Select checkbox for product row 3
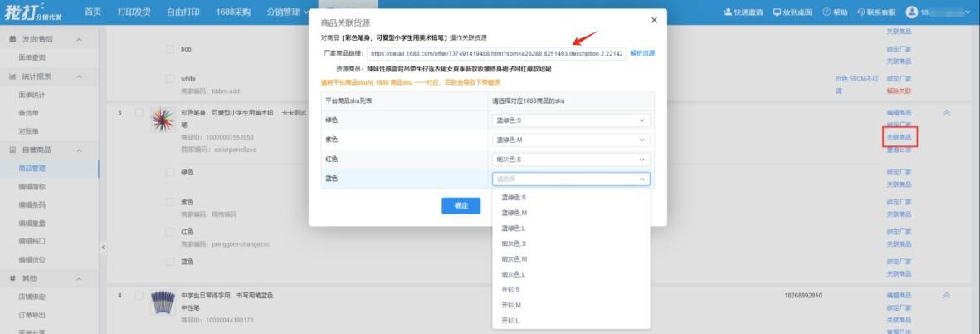Screen dimensions: 980x334 139,112
